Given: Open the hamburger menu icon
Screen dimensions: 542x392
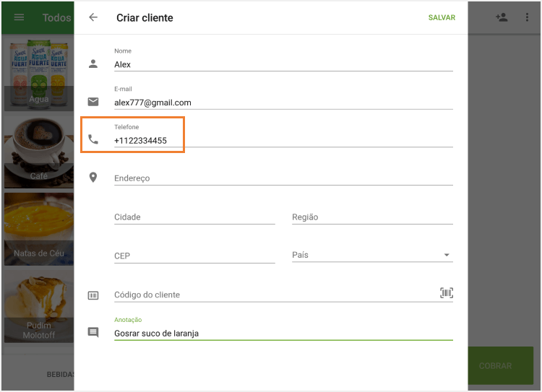Looking at the screenshot, I should tap(20, 17).
